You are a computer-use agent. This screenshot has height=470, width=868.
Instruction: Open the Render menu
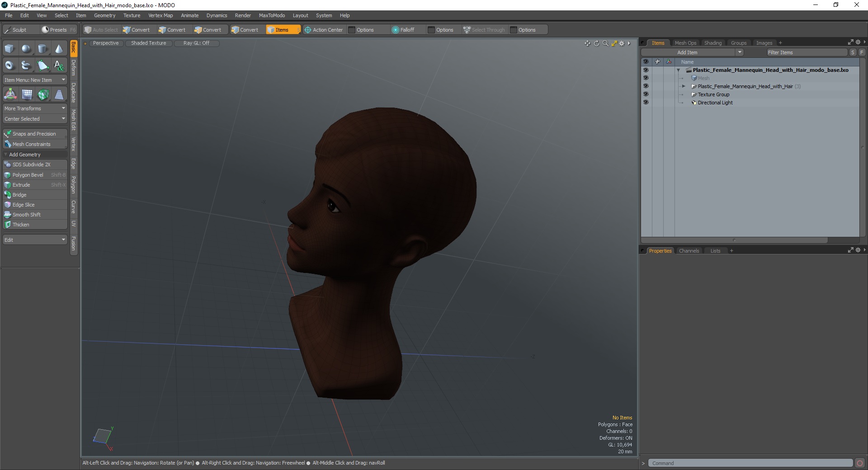click(243, 15)
